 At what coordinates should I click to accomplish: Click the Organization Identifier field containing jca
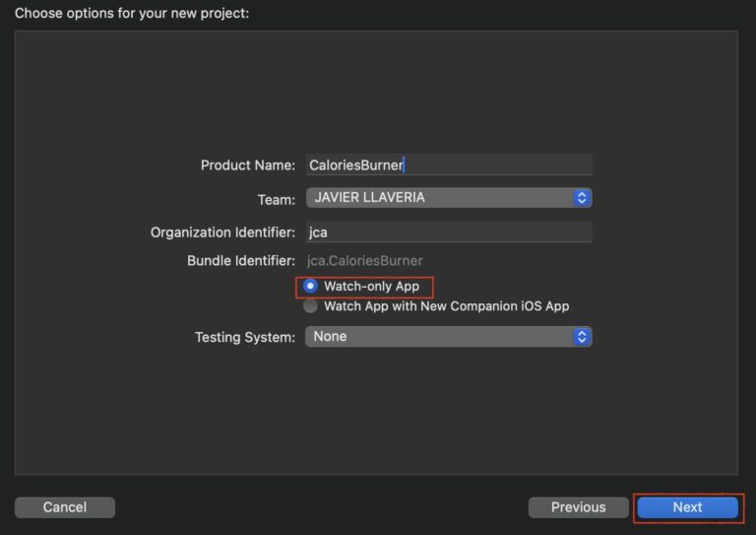(449, 233)
